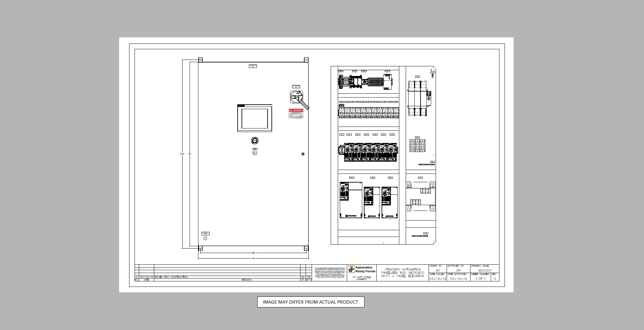Click the main disconnect rotary handle

[296, 97]
